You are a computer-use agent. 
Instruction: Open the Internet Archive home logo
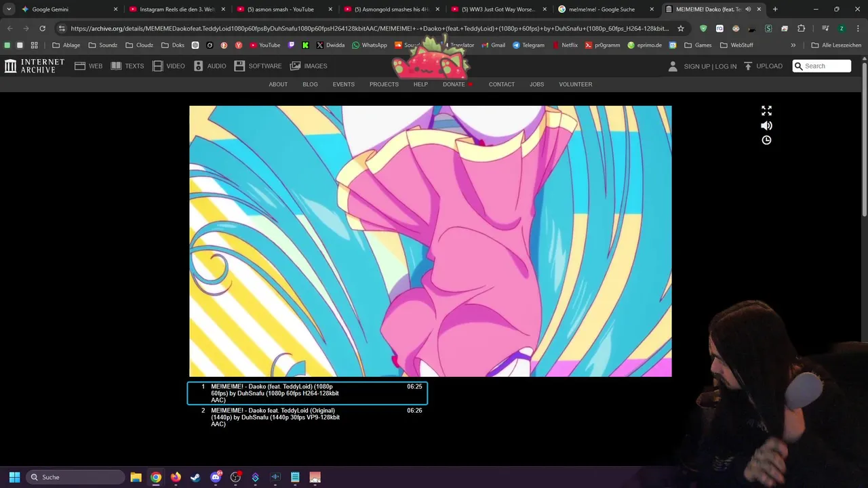(35, 66)
